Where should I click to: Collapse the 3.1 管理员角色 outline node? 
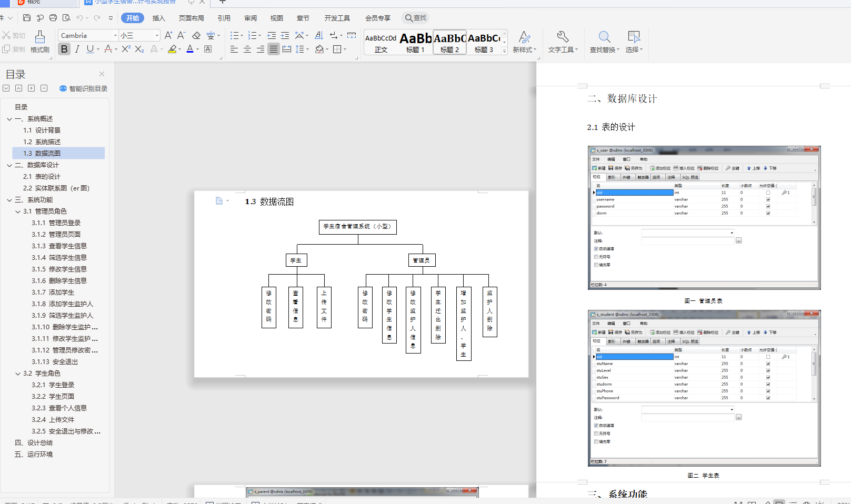pyautogui.click(x=18, y=211)
